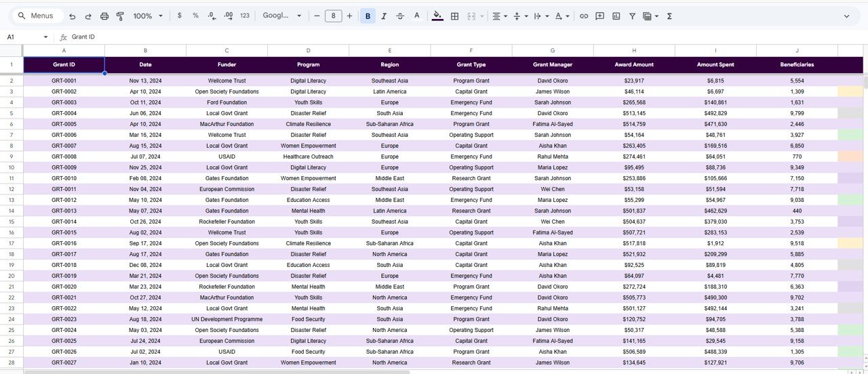Open the 123 more formats menu
The image size is (868, 374).
point(245,16)
